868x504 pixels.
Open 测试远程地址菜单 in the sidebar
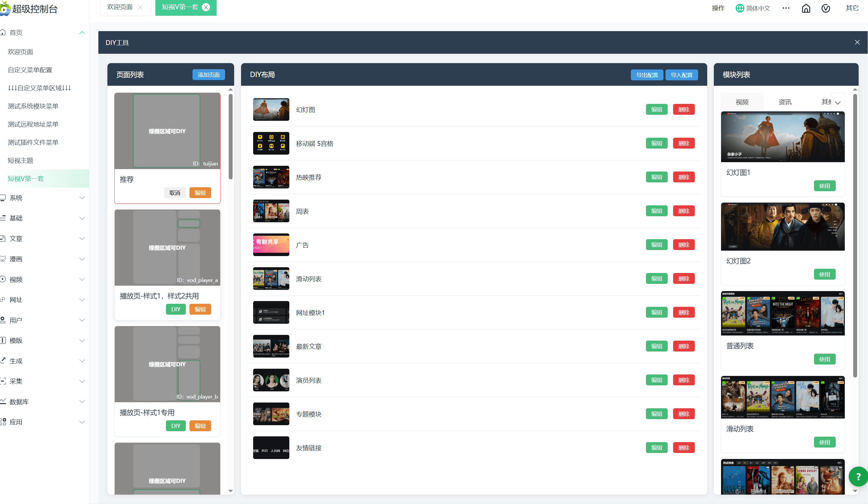[33, 124]
